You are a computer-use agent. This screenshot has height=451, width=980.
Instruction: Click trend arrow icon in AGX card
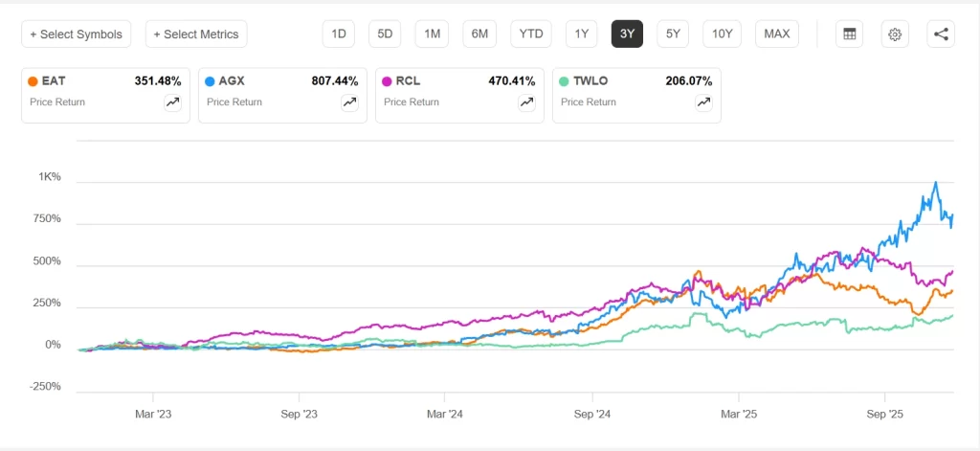(349, 102)
